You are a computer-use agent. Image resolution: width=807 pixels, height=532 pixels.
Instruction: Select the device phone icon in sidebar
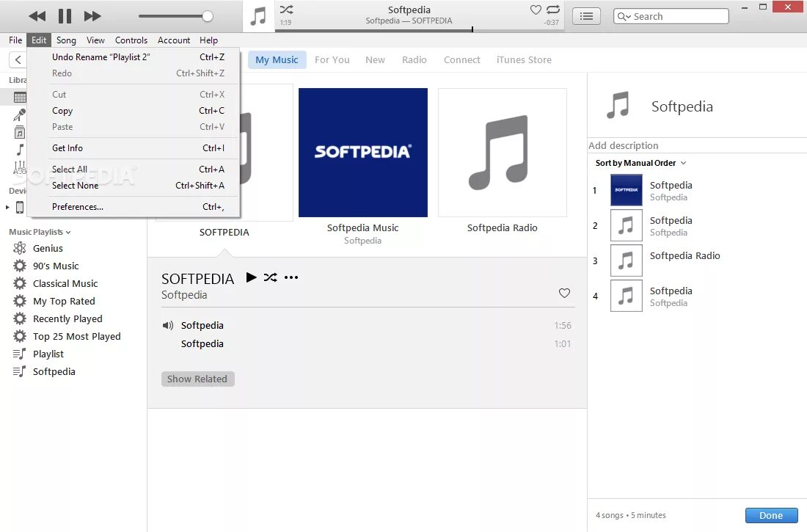click(20, 208)
